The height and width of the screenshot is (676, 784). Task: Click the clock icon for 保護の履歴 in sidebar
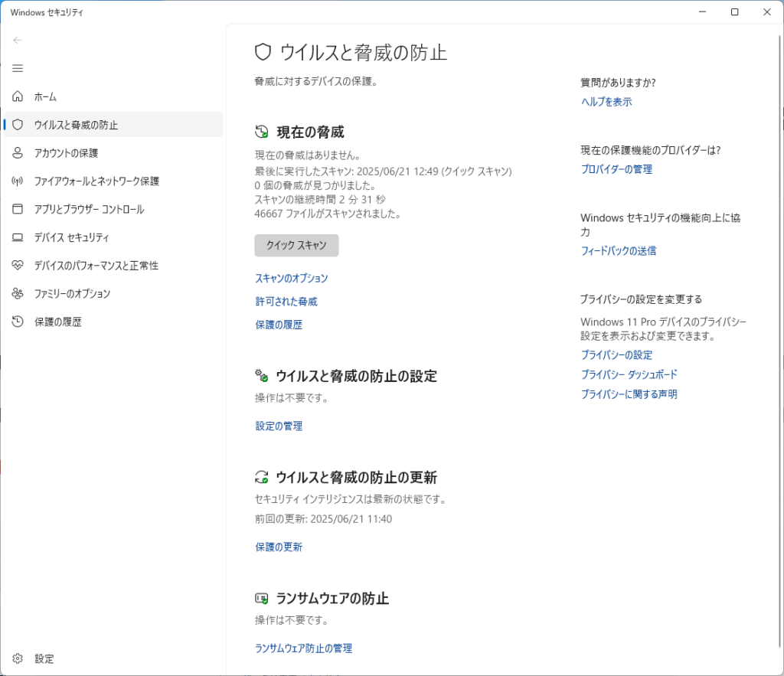18,322
